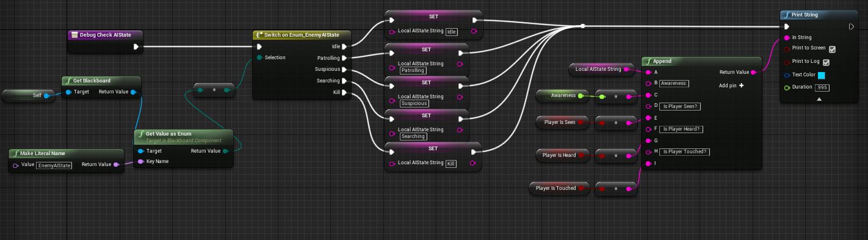This screenshot has width=868, height=240.
Task: Click the Print String Duration pin
Action: click(x=787, y=87)
